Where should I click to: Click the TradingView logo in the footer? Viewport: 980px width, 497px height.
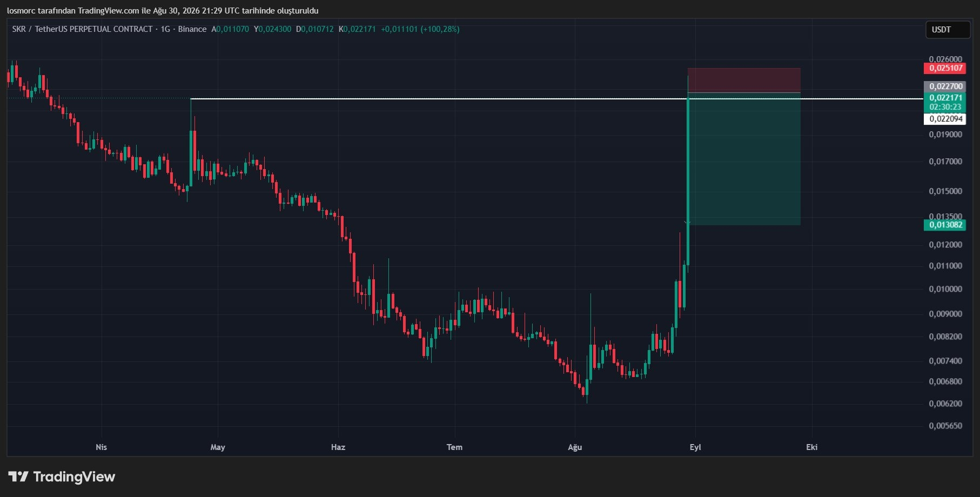click(62, 476)
